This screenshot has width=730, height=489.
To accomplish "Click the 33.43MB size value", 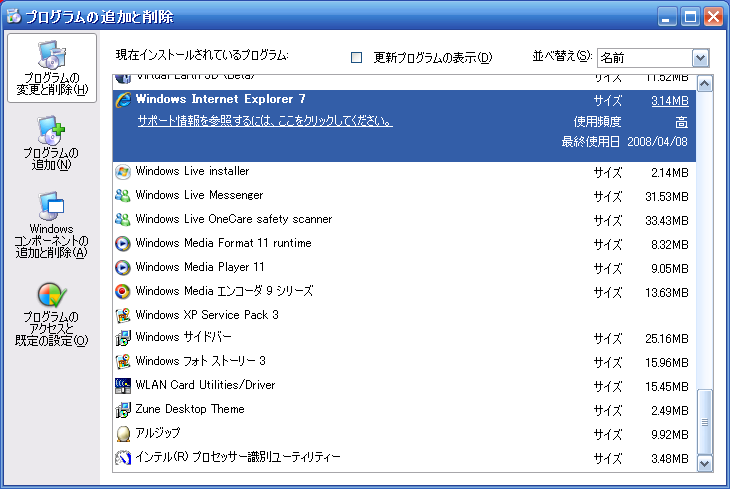I will tap(667, 220).
